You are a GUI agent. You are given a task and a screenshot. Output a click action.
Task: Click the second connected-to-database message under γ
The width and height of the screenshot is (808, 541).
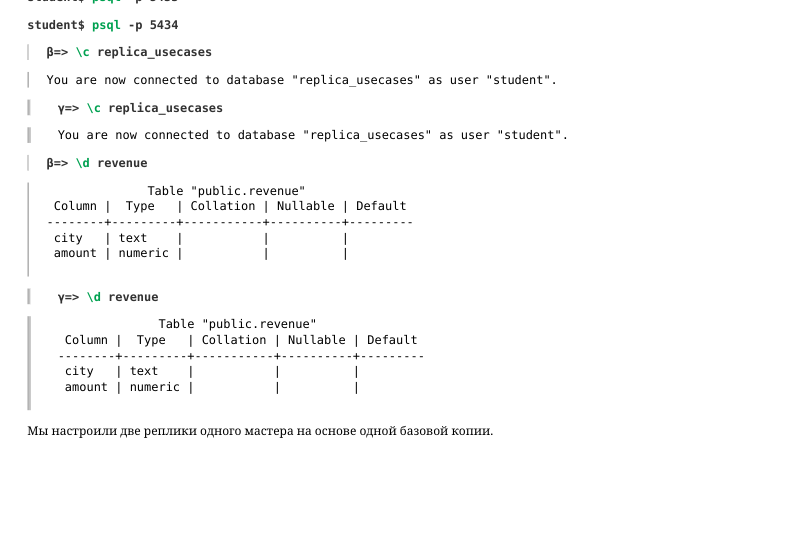click(313, 135)
